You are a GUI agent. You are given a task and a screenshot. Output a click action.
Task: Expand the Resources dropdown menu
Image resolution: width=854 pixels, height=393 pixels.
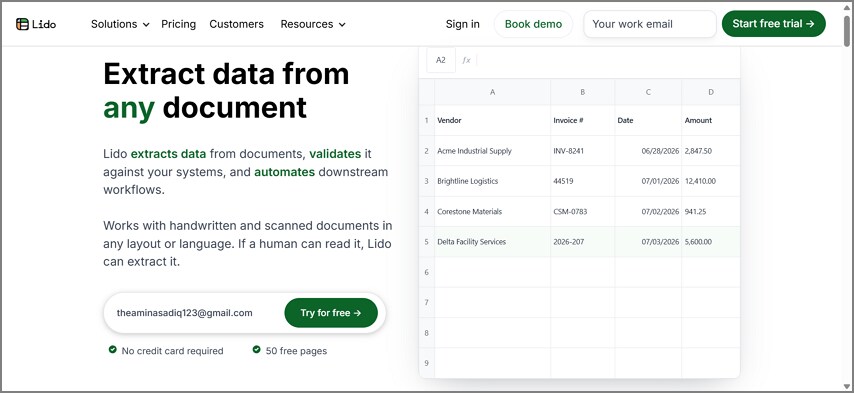tap(313, 24)
